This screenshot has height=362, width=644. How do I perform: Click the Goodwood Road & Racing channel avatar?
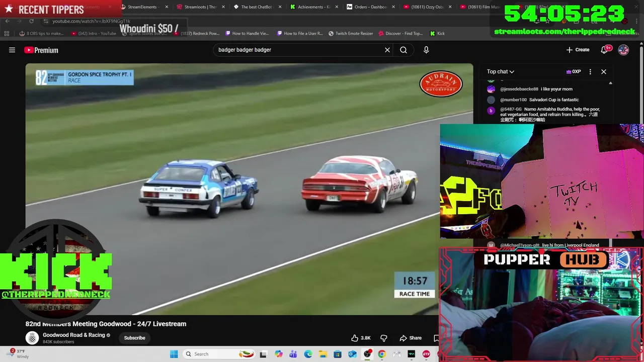pos(32,338)
